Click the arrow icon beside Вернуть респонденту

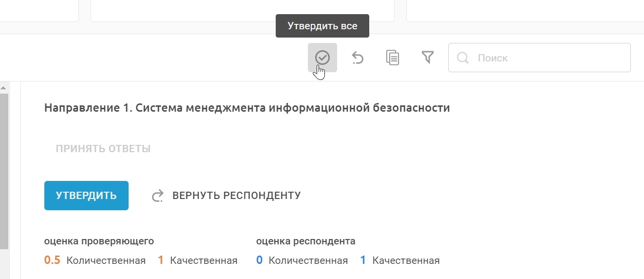[x=157, y=196]
